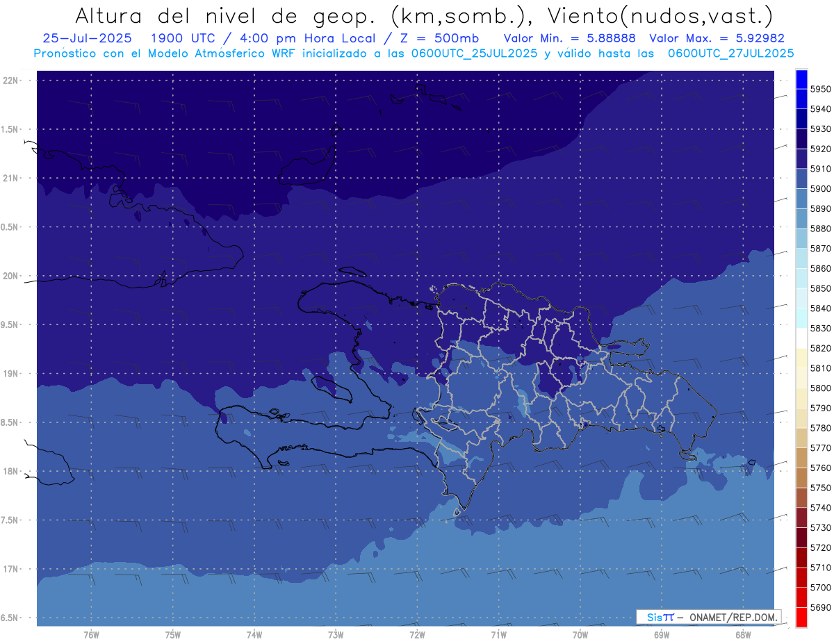834x644 pixels.
Task: Click the '4:00 pm Hora Local' text
Action: [x=308, y=38]
